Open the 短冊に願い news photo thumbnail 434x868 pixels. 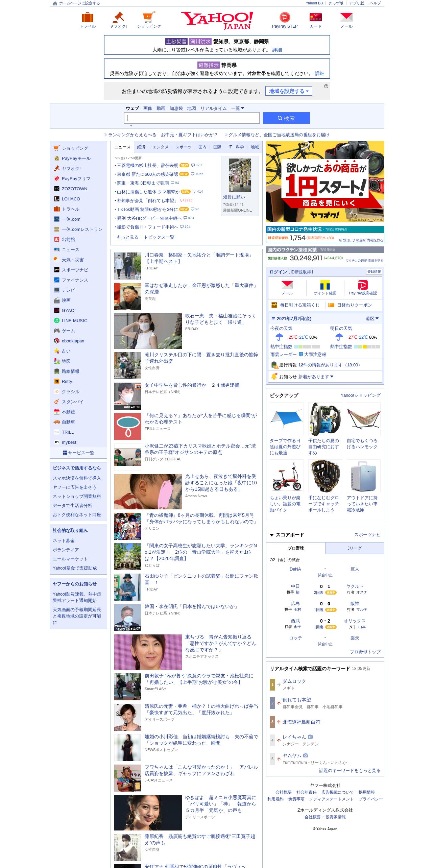tap(240, 175)
